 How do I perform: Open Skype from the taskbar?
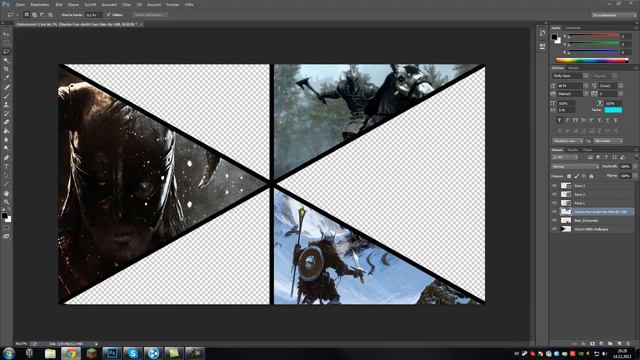click(132, 353)
